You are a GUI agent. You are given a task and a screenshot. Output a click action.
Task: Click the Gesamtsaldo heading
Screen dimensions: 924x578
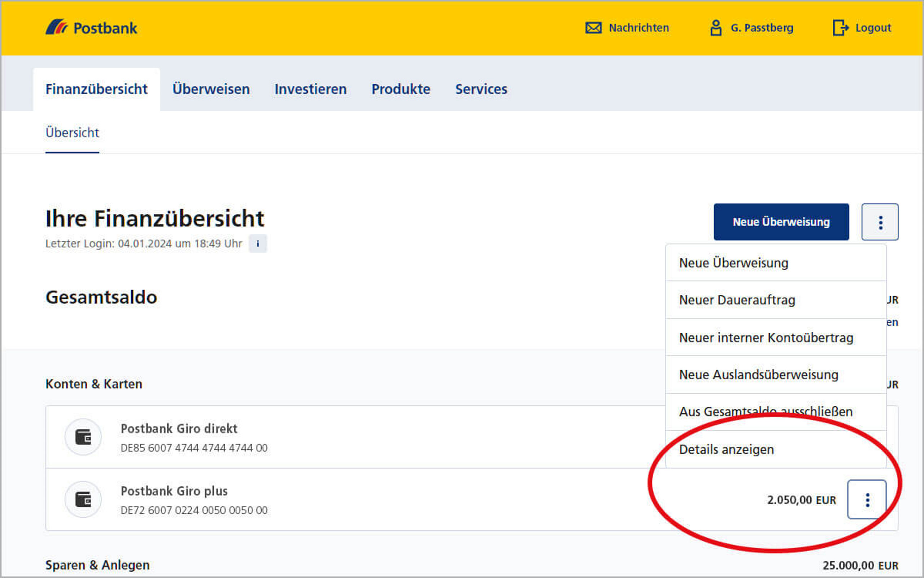click(101, 297)
